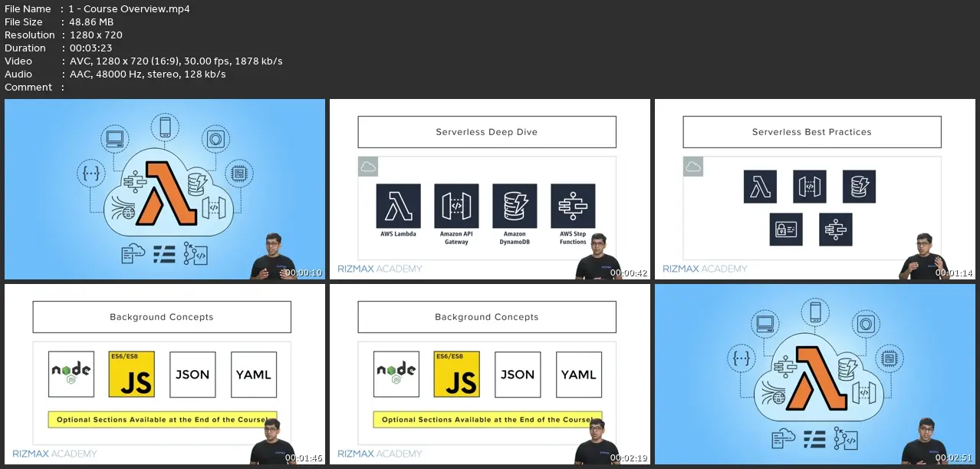
Task: Click the video info line starting with 'AVC'
Action: tap(176, 61)
